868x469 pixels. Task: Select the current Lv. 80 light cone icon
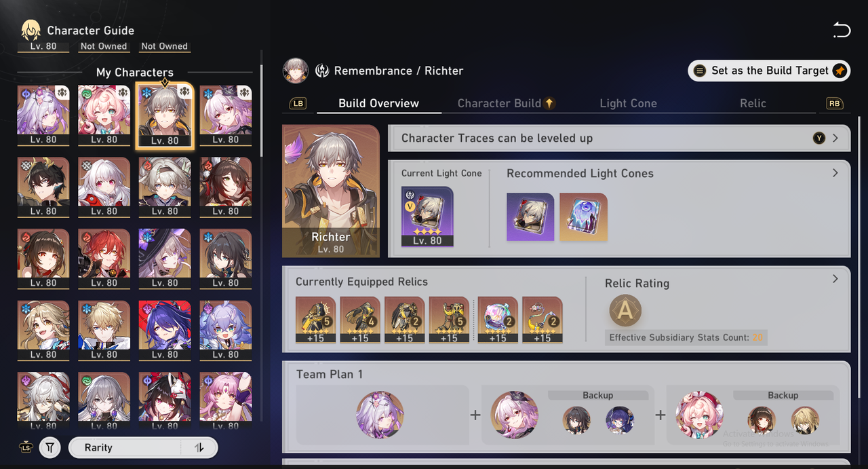pyautogui.click(x=427, y=217)
